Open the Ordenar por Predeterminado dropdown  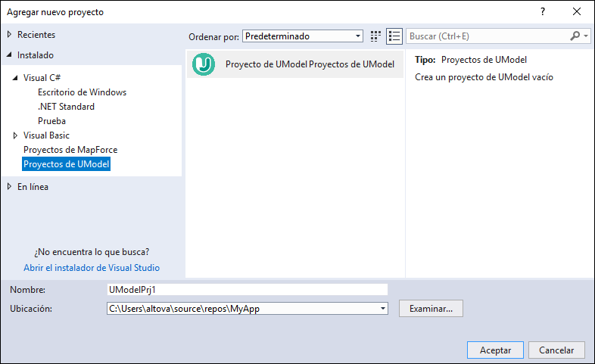[303, 36]
